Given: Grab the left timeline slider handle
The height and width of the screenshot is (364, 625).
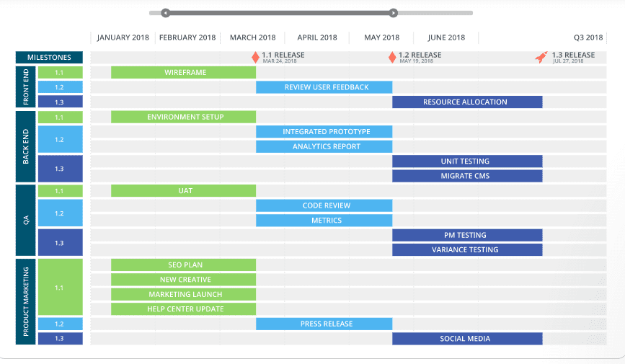Looking at the screenshot, I should [x=165, y=13].
